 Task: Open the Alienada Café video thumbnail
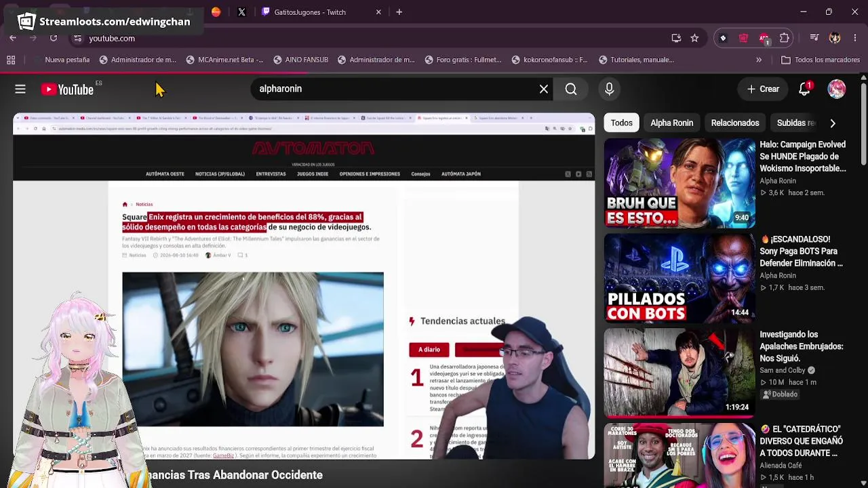679,455
